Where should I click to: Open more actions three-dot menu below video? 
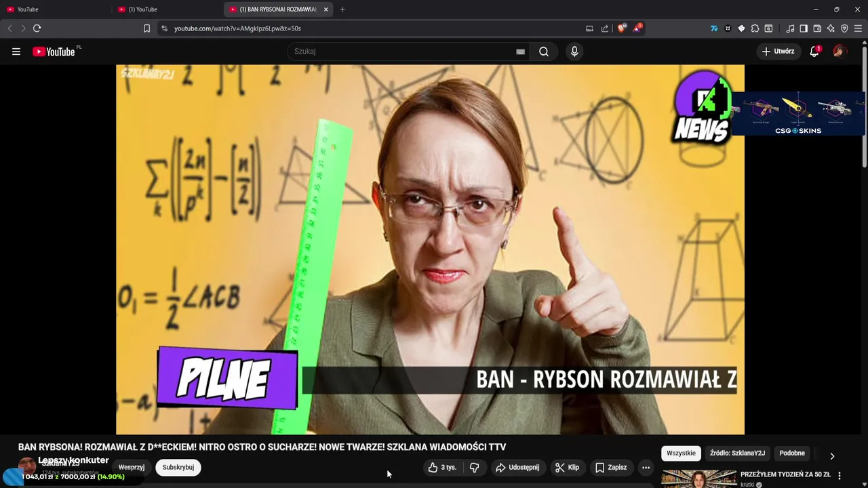click(646, 468)
